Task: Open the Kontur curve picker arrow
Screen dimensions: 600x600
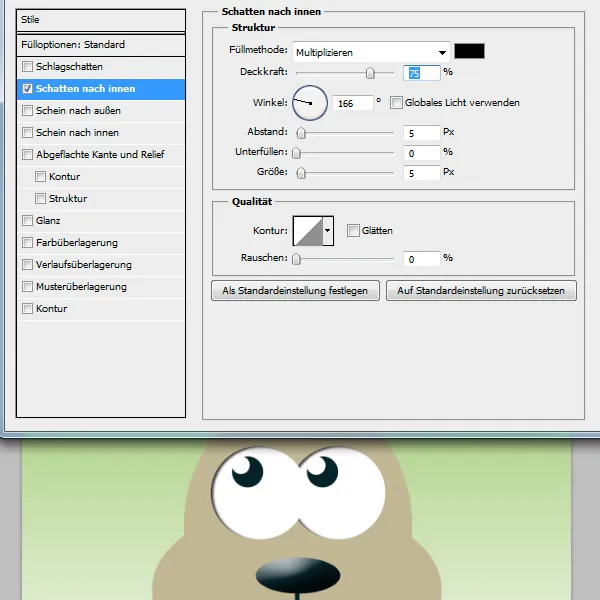Action: click(328, 231)
